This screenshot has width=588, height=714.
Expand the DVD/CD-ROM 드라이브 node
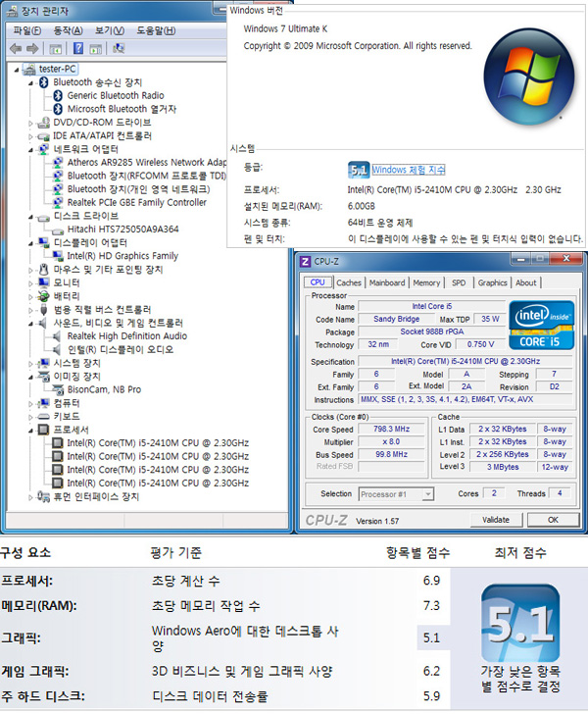(31, 123)
